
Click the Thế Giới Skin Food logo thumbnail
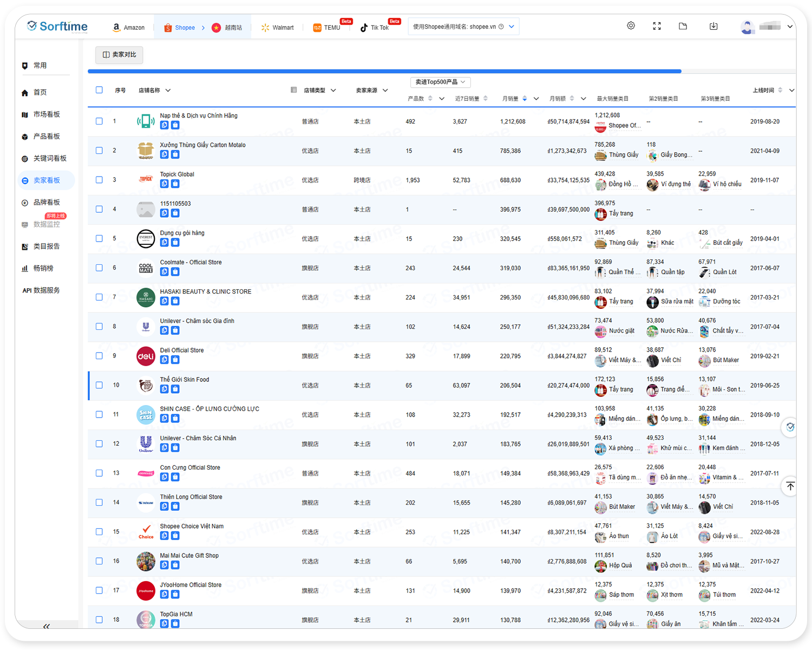tap(146, 385)
